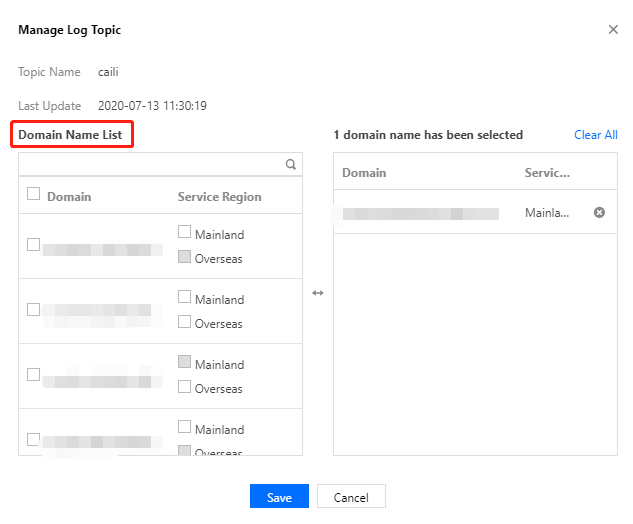Enable Overseas for the third domain

[185, 387]
